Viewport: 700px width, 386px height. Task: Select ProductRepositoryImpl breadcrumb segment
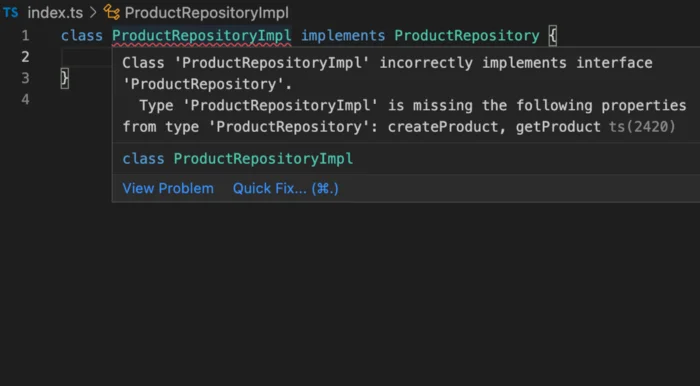point(207,13)
